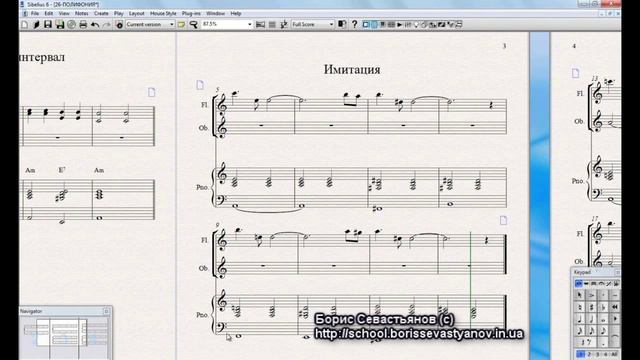This screenshot has height=360, width=640.
Task: Select the title text 'Имитация'
Action: (352, 69)
